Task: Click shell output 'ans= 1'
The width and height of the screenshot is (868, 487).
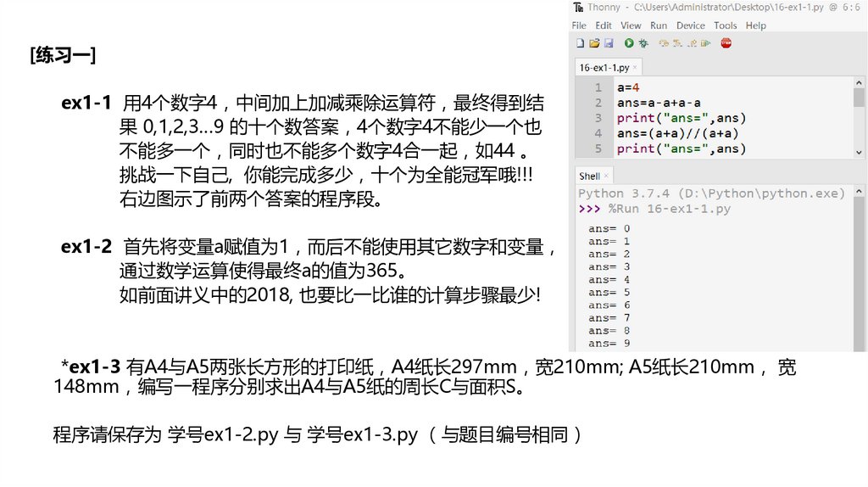Action: (609, 242)
